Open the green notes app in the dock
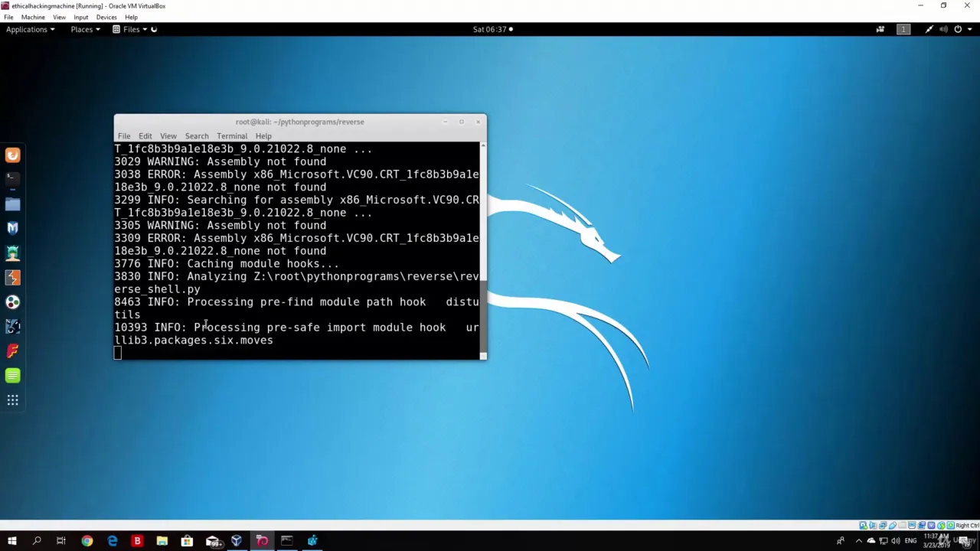 (12, 376)
